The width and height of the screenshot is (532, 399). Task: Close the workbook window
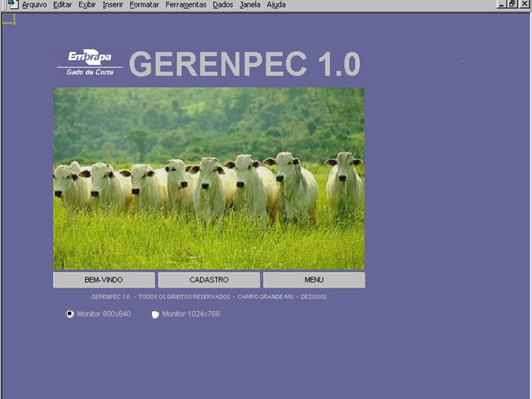[524, 4]
